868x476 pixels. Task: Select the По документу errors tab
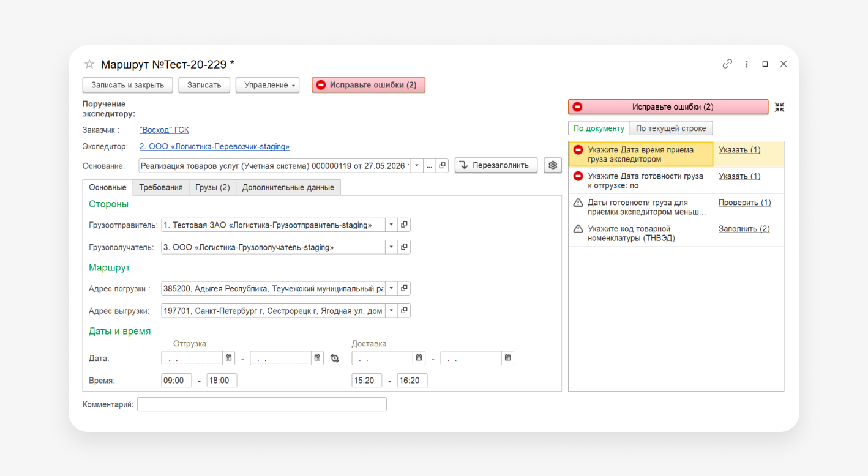pyautogui.click(x=599, y=128)
